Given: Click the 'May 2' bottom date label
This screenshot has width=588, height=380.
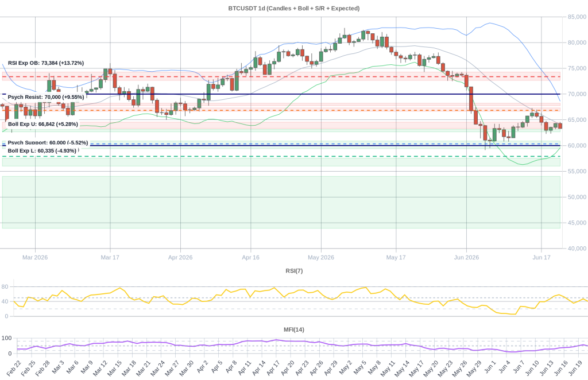Looking at the screenshot, I should point(345,367).
